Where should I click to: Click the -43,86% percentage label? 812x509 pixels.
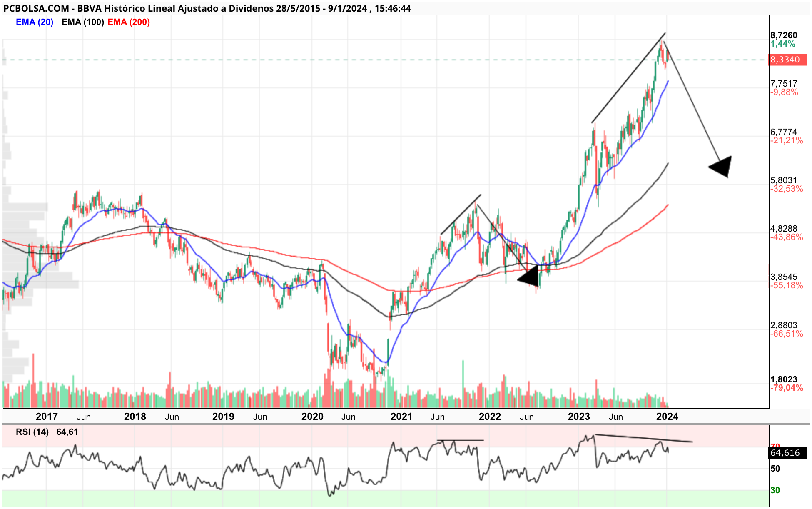point(787,237)
